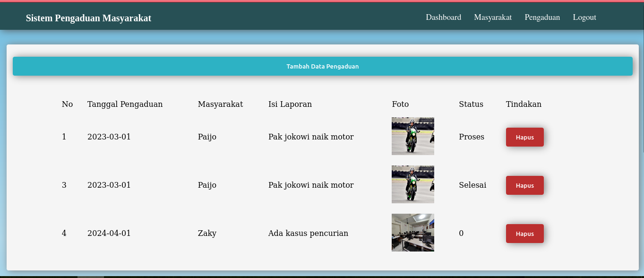This screenshot has width=644, height=278.
Task: Click Sistem Pengaduan Masyarakat brand title
Action: [88, 18]
